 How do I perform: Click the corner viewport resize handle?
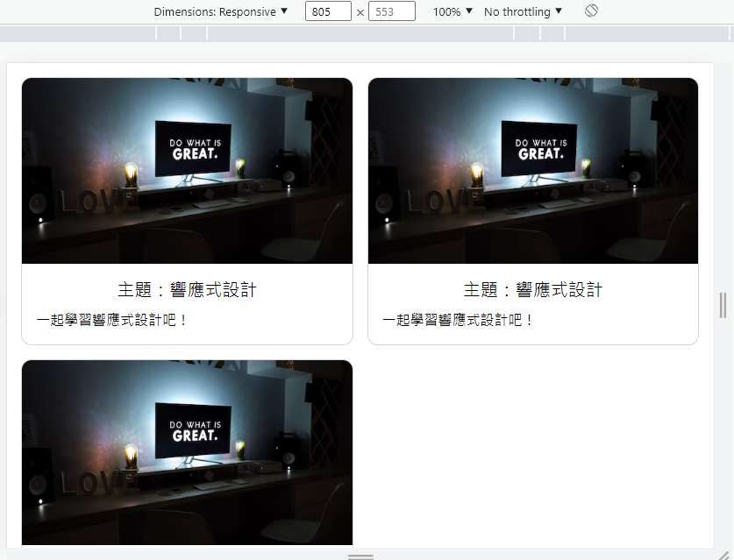(x=723, y=555)
